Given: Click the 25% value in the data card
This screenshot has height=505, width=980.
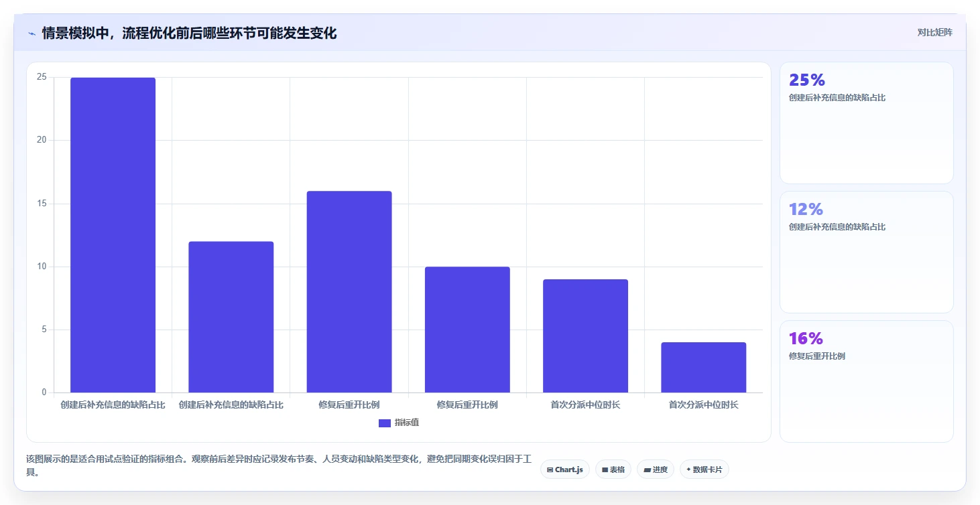Looking at the screenshot, I should [807, 80].
